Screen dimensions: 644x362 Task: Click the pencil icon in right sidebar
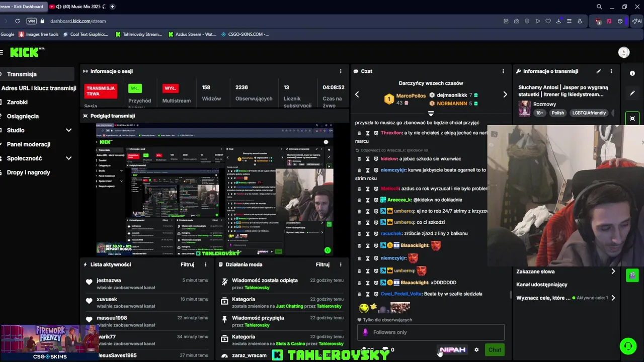click(632, 93)
